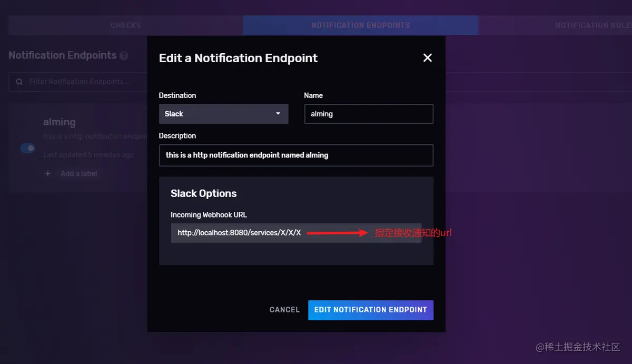The image size is (632, 364).
Task: Click the Edit Notification Endpoint button
Action: (x=371, y=310)
